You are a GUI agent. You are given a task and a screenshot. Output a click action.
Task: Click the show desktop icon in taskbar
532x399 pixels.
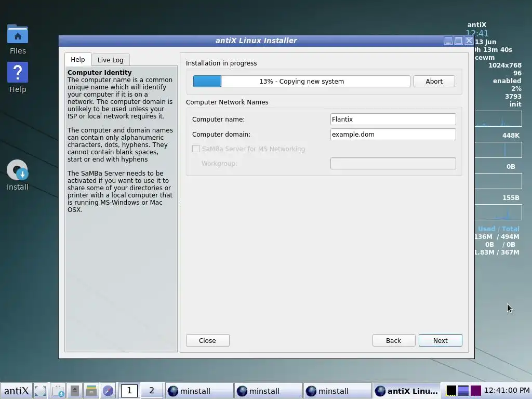tap(41, 391)
